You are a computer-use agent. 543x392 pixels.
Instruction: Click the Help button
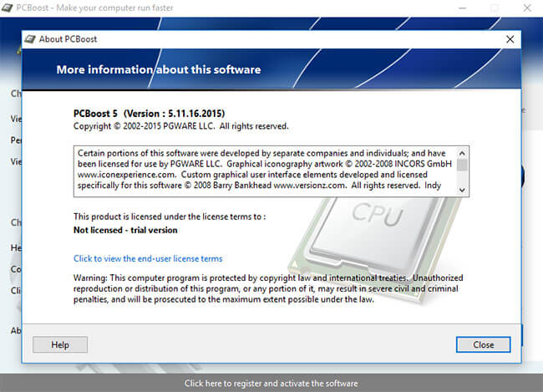60,344
